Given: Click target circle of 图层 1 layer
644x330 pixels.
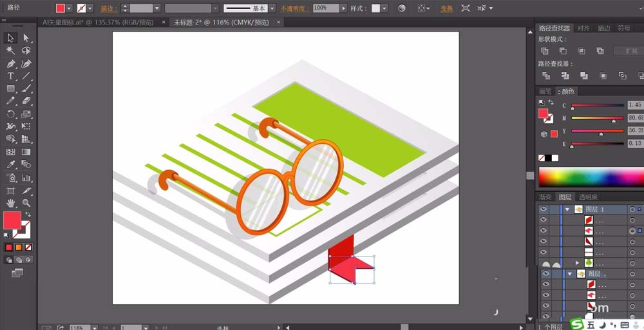Looking at the screenshot, I should pos(632,209).
